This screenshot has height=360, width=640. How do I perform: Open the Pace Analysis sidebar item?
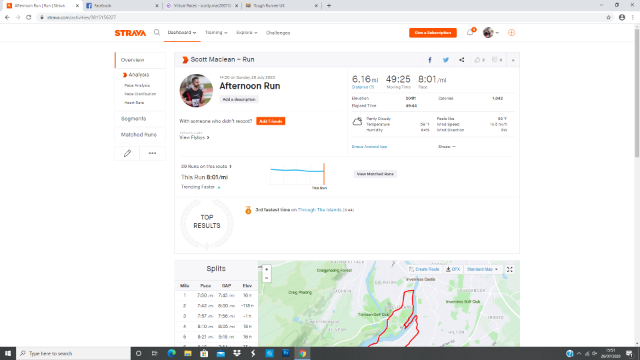tap(137, 86)
